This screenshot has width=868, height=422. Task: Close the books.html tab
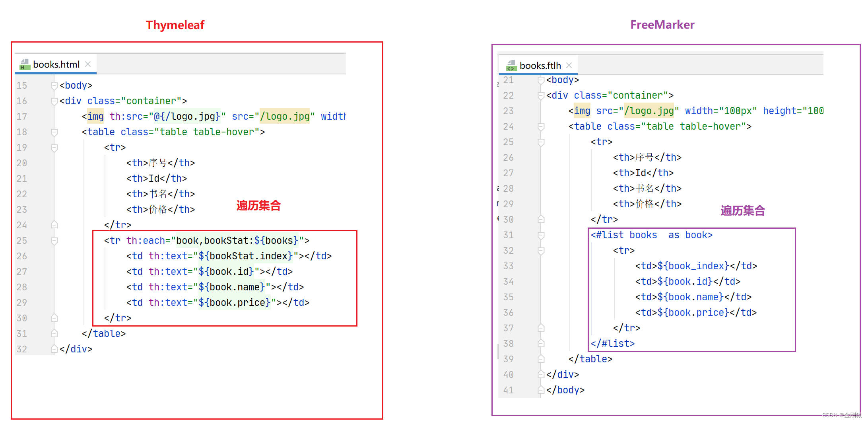click(x=88, y=64)
